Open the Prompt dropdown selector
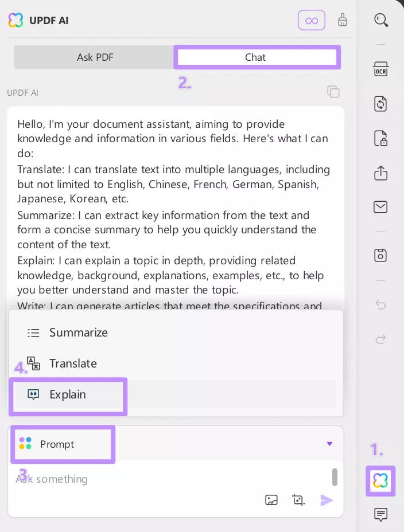 click(x=175, y=444)
